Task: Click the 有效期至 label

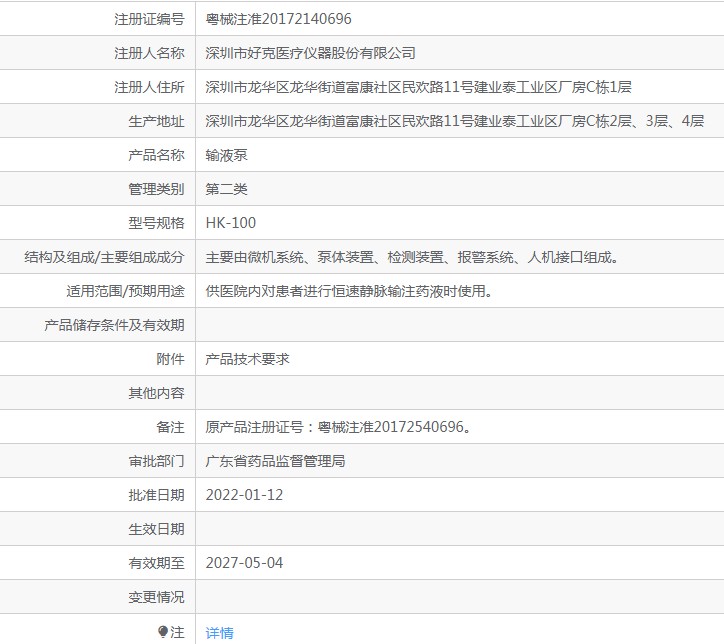Action: tap(157, 563)
